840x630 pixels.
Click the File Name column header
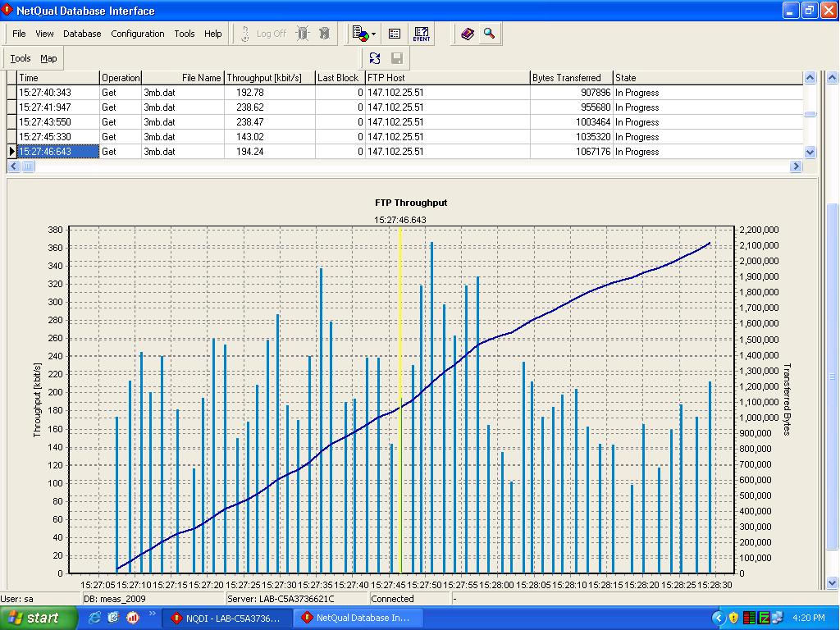coord(183,78)
